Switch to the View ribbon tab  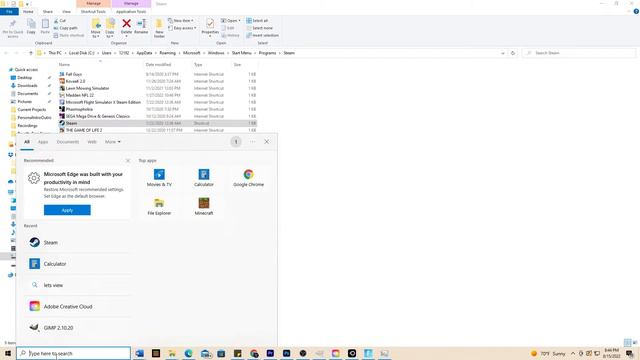[67, 11]
